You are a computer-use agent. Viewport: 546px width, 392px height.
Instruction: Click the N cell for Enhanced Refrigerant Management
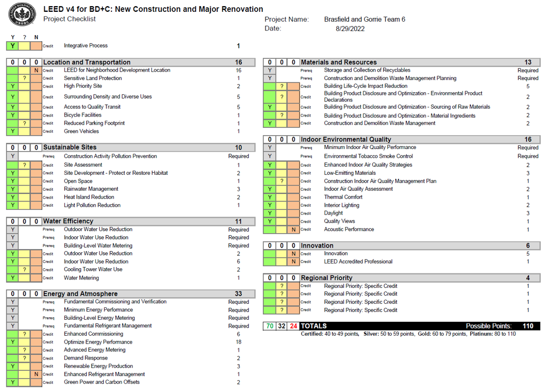pos(36,374)
